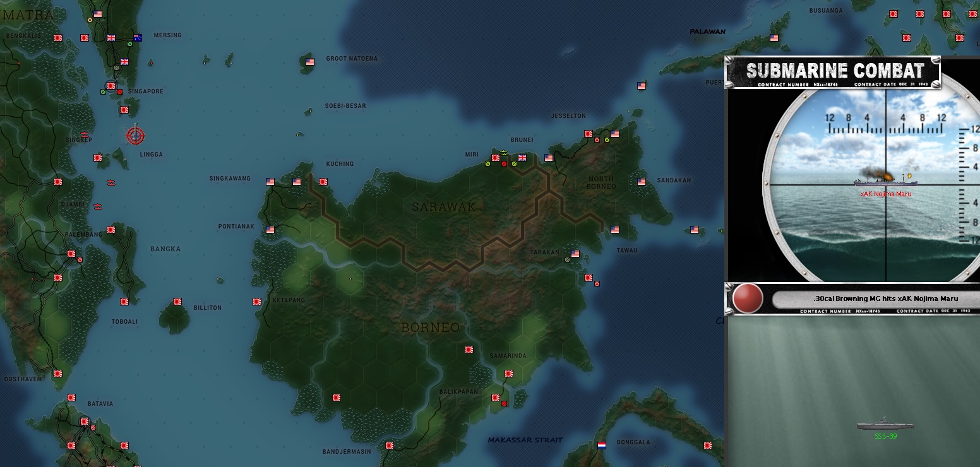Select the US flag base at Groot Natoena
This screenshot has width=980, height=467.
[310, 62]
